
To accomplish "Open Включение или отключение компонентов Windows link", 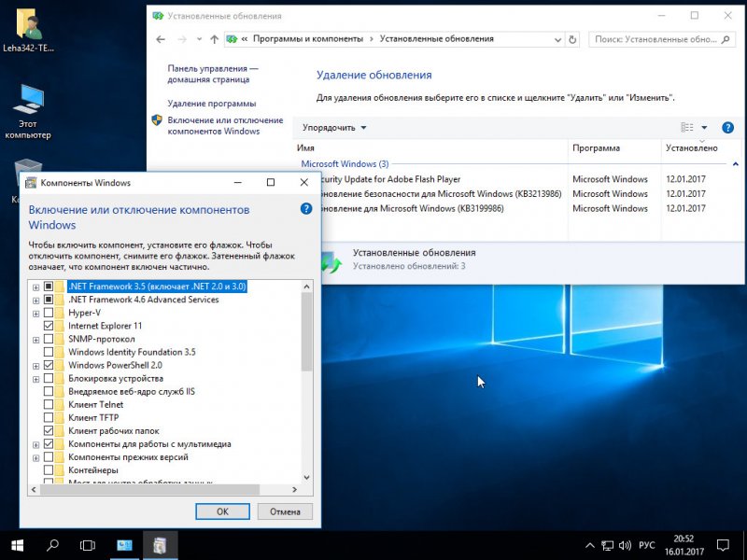I will tap(225, 126).
